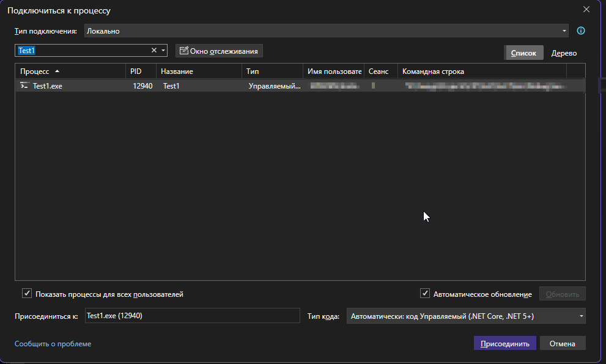Click the Test1.exe console process icon
This screenshot has width=606, height=364.
point(24,86)
